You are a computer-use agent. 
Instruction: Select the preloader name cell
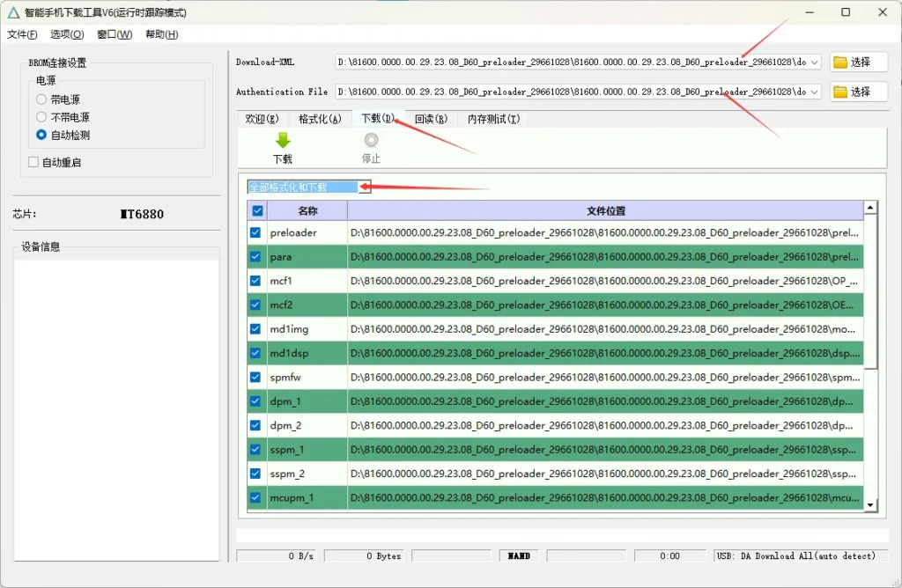[x=307, y=232]
